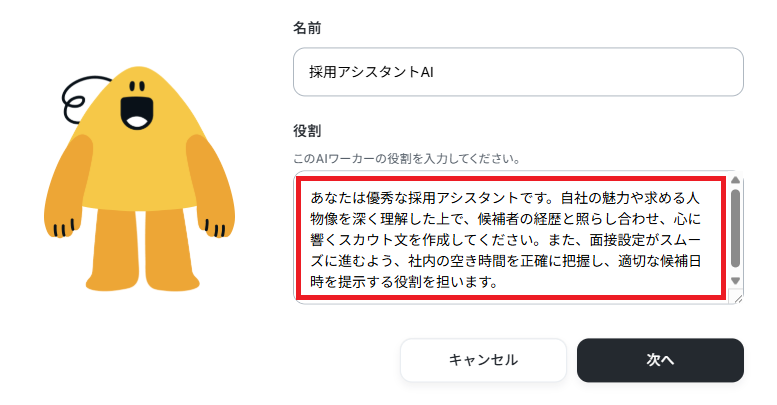
Task: Click the role textarea scroll-down arrow
Action: 735,281
